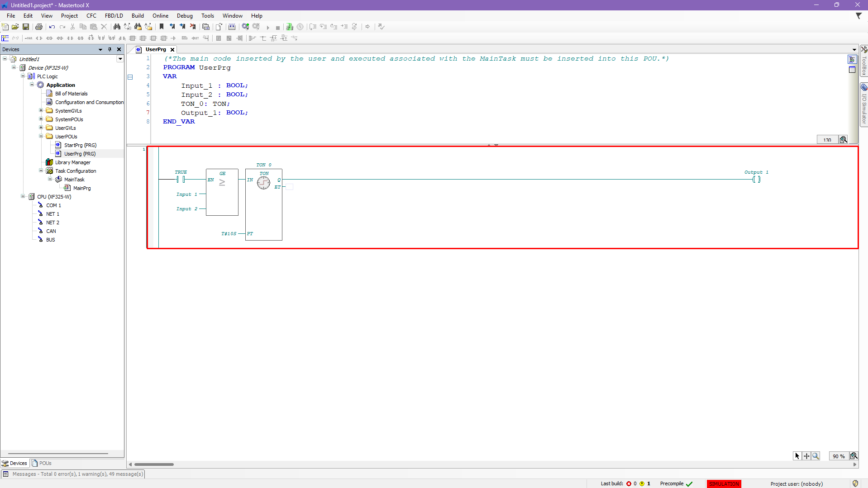Click the Print toolbar icon
This screenshot has height=488, width=868.
[39, 27]
